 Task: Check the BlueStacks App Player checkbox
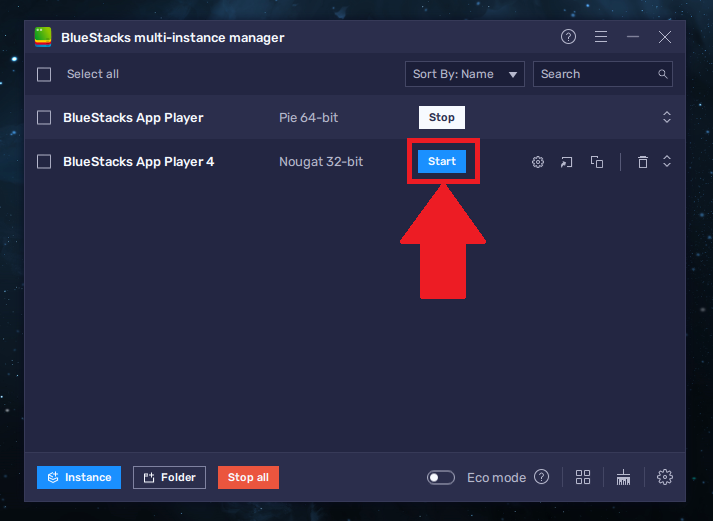(44, 118)
